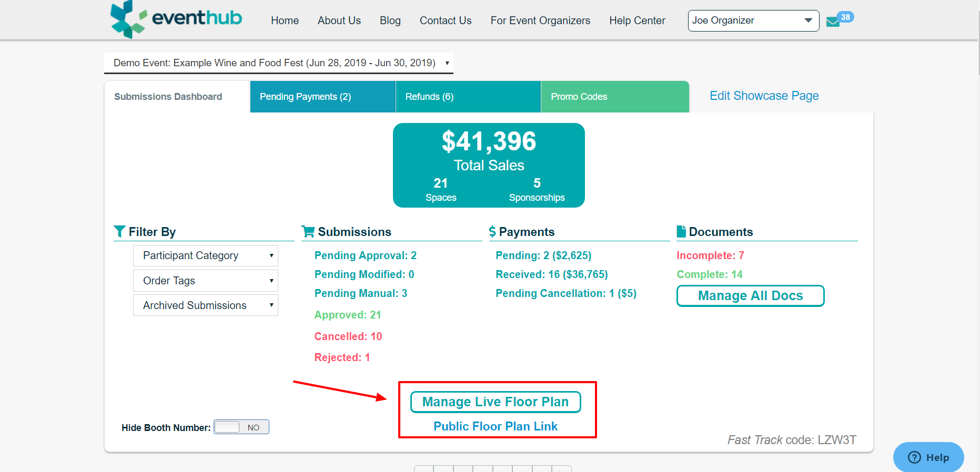
Task: Expand the Participant Category dropdown
Action: click(206, 255)
